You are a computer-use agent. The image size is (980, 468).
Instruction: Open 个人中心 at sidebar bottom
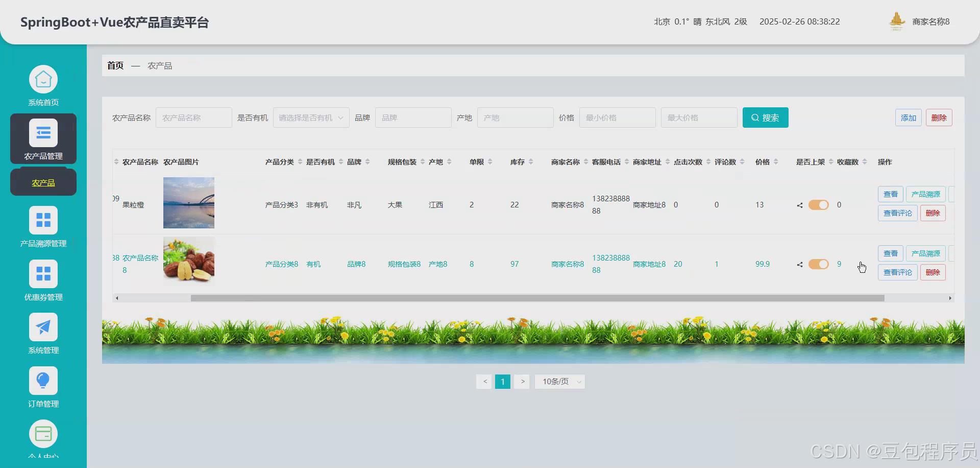click(x=43, y=438)
